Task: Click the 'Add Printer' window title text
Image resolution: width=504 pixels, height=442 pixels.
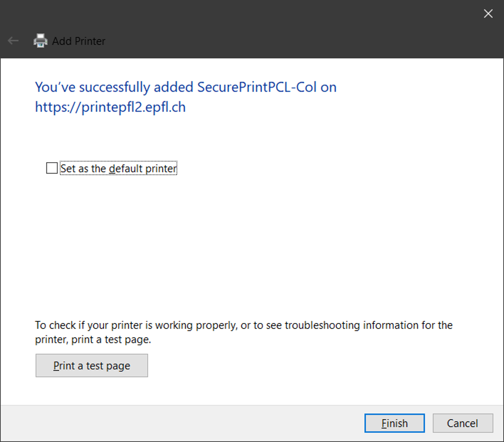Action: [x=79, y=41]
